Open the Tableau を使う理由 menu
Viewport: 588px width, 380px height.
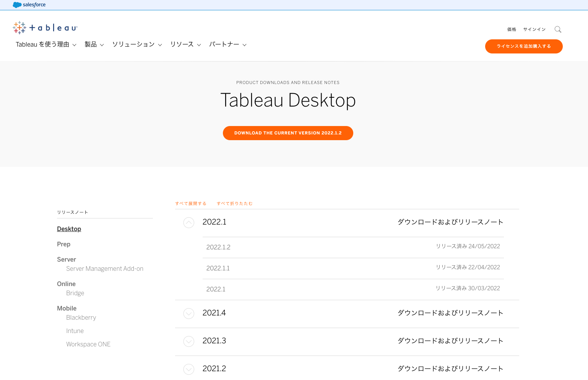click(x=46, y=45)
